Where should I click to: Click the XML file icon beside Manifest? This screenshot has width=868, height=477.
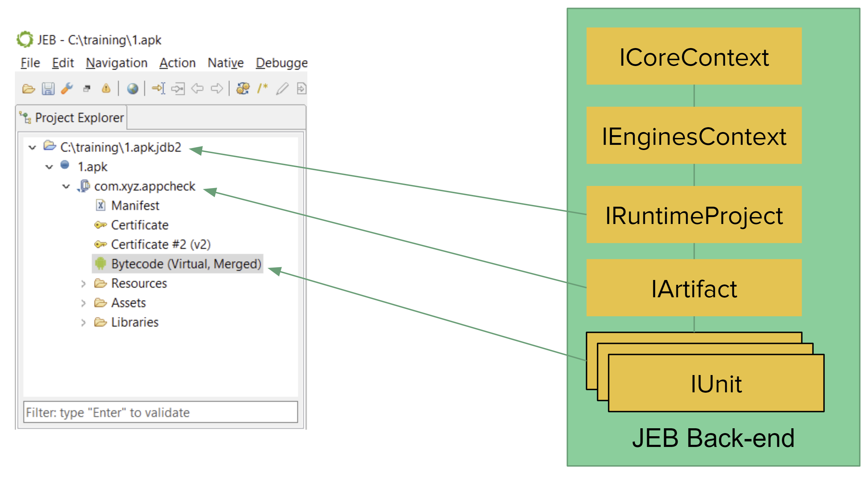pyautogui.click(x=100, y=205)
